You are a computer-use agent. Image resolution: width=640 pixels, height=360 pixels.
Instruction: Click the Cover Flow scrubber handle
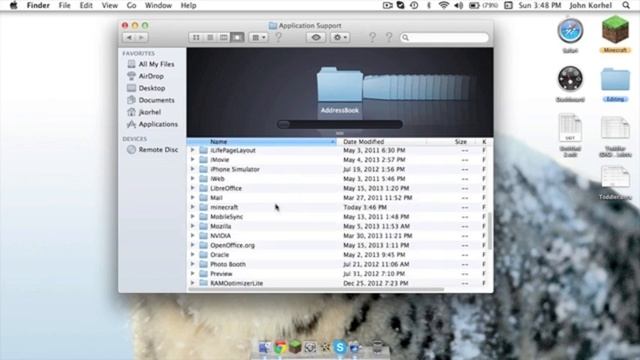click(284, 124)
